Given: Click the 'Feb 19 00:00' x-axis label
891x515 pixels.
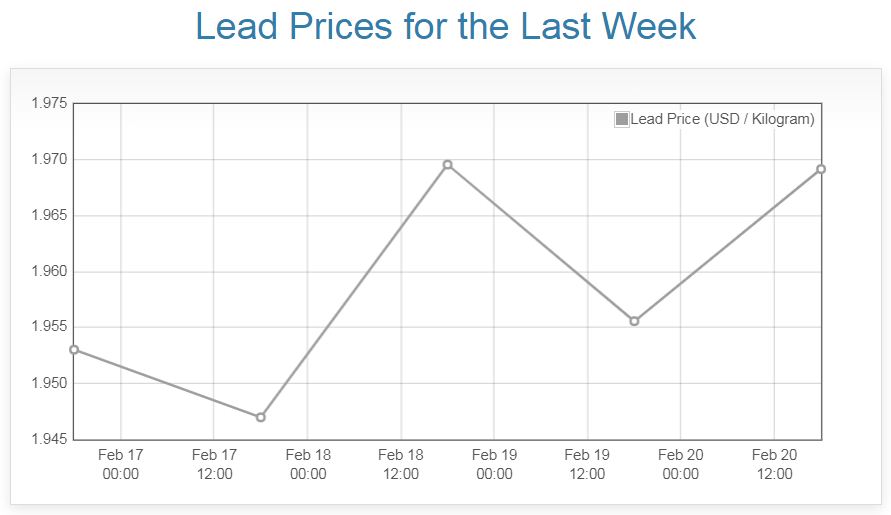Looking at the screenshot, I should click(x=494, y=464).
